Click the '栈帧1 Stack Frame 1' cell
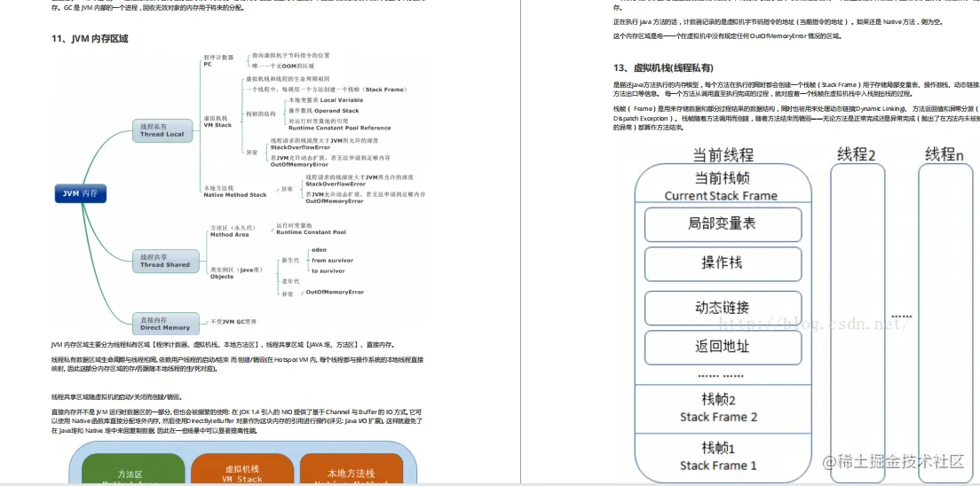The height and width of the screenshot is (486, 980). (x=723, y=457)
